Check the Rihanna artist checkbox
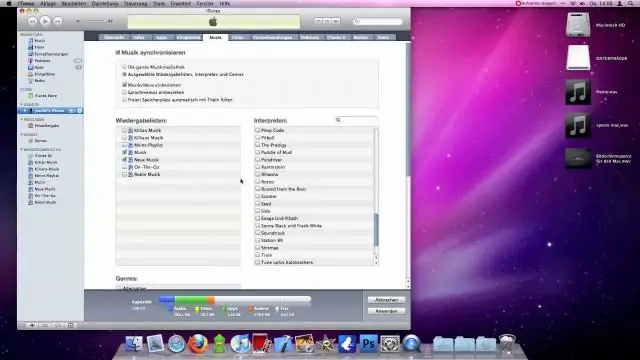 pos(258,174)
